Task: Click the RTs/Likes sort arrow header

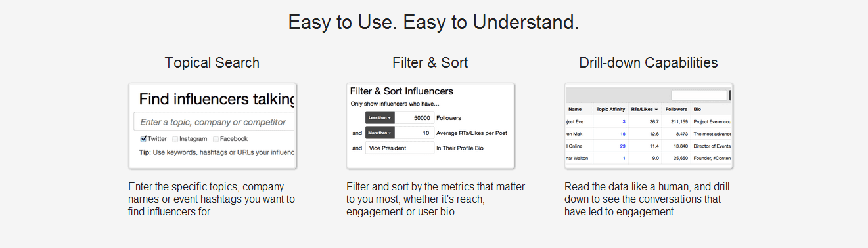Action: pos(645,109)
